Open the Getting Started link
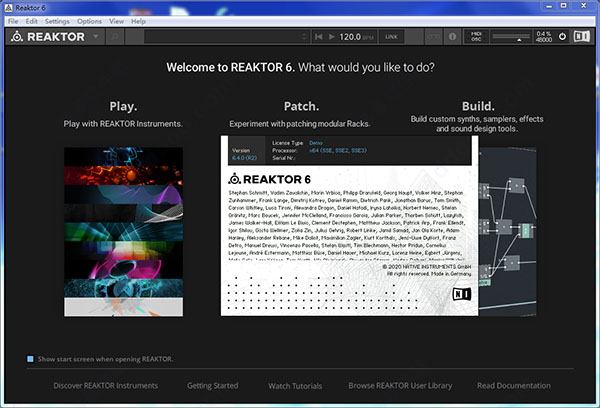Viewport: 600px width, 408px height. click(x=212, y=385)
